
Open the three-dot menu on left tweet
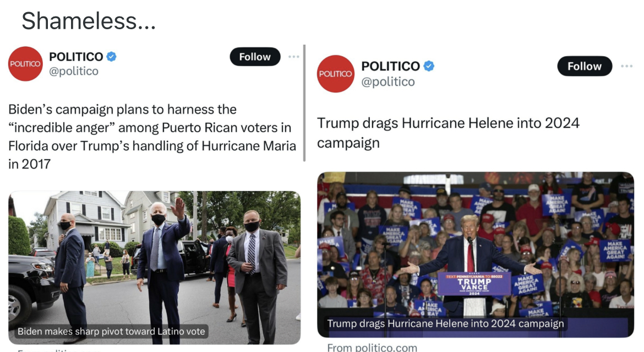coord(294,57)
